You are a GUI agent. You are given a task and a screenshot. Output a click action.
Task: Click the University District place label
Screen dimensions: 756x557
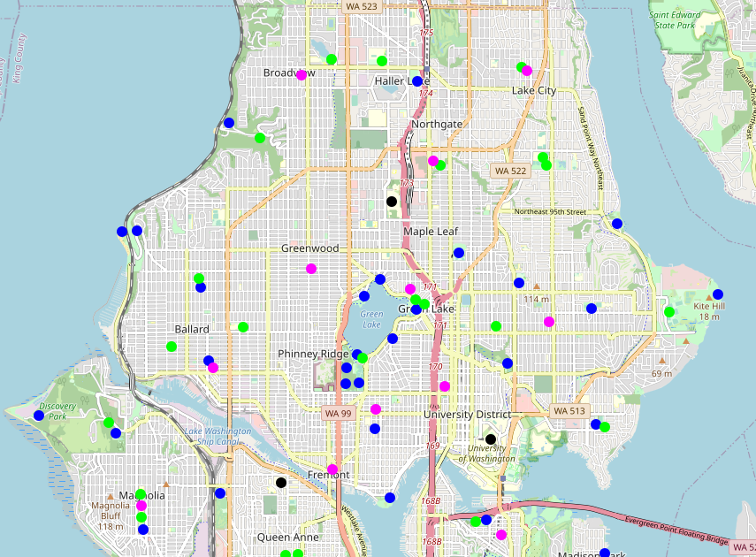point(467,414)
